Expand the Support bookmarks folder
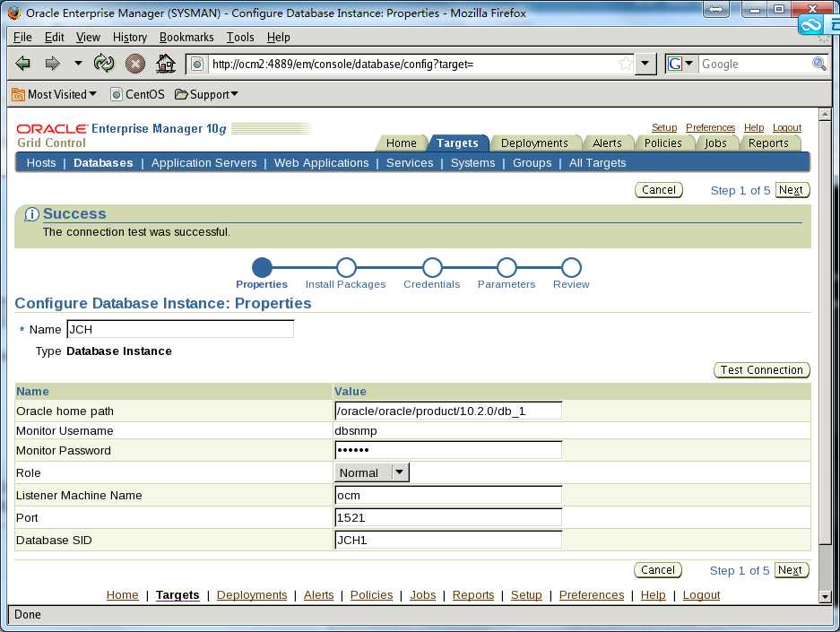Viewport: 840px width, 632px height. coord(206,94)
